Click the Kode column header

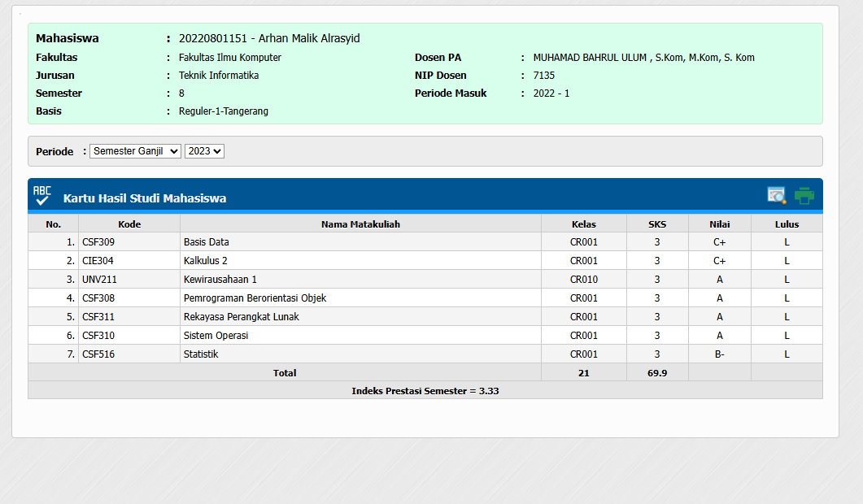click(129, 224)
